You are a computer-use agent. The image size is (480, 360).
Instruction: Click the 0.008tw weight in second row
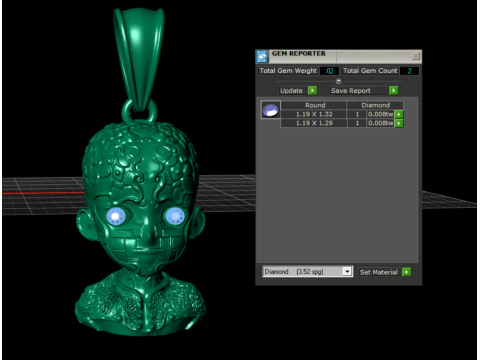click(381, 123)
